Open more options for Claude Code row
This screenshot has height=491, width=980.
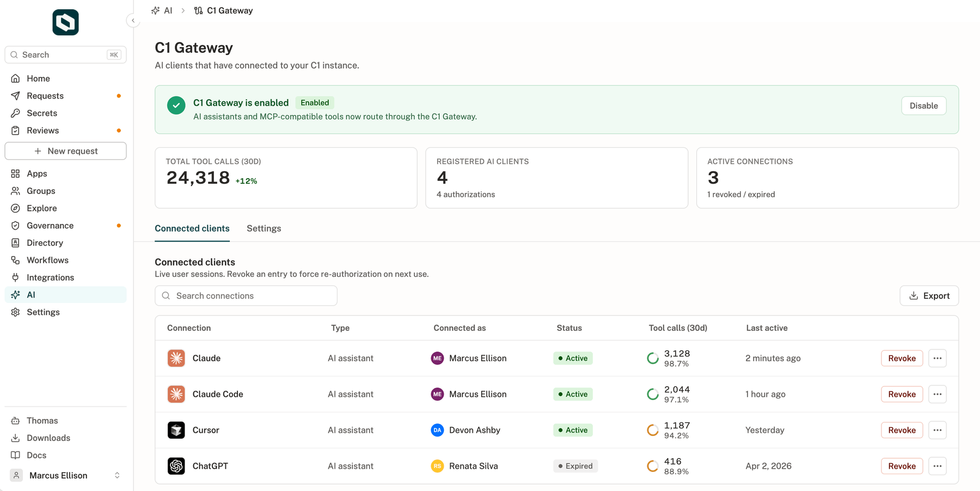(938, 395)
